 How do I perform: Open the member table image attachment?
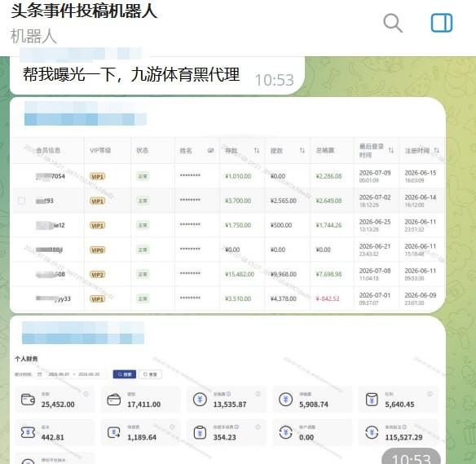228,224
